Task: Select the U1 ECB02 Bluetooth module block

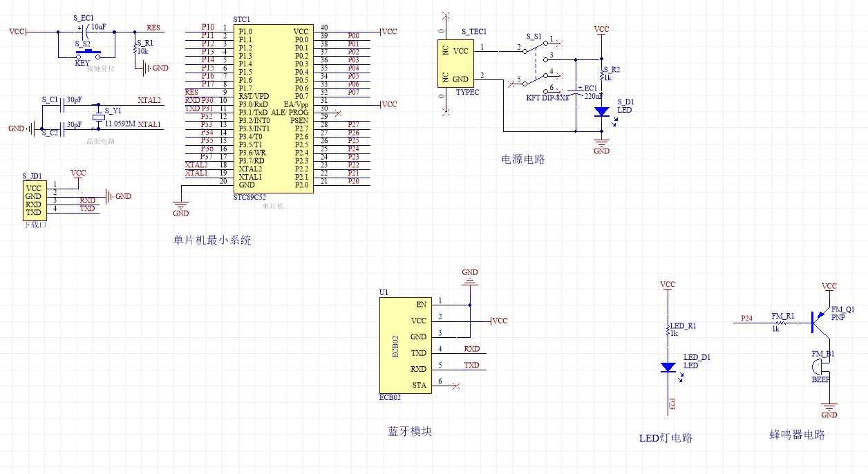Action: tap(404, 345)
